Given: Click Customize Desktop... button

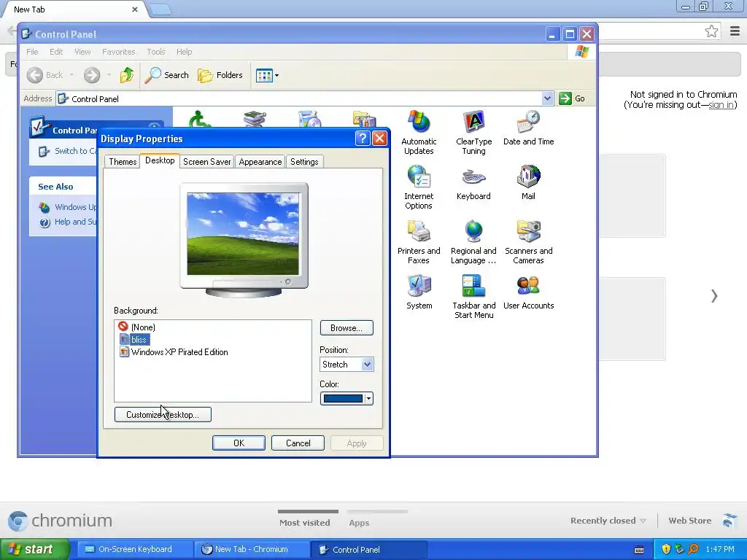Looking at the screenshot, I should click(x=163, y=414).
